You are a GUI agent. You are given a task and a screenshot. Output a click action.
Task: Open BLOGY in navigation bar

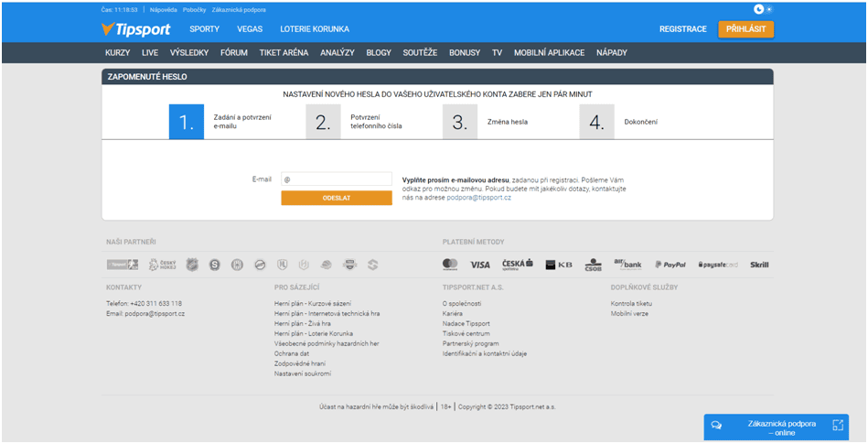click(379, 53)
